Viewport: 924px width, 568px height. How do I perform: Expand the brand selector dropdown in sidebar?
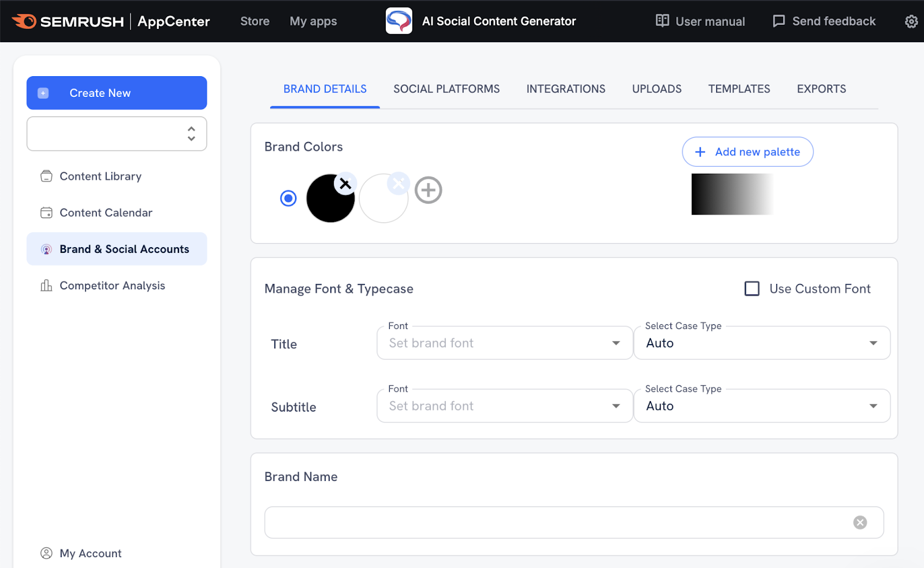(x=191, y=133)
